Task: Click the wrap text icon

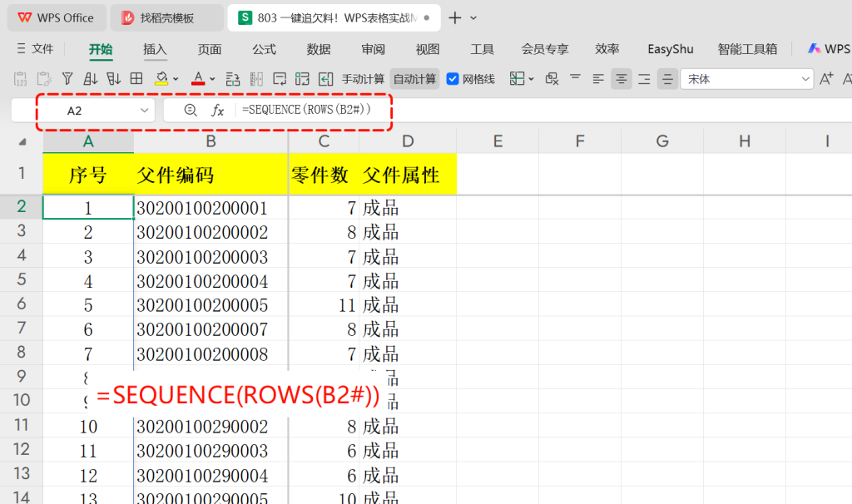Action: 280,79
